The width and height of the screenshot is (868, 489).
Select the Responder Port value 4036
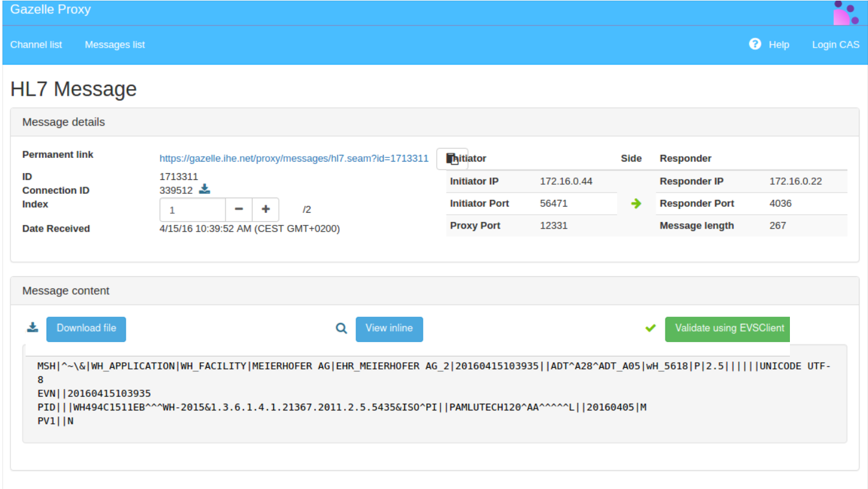[x=781, y=203]
